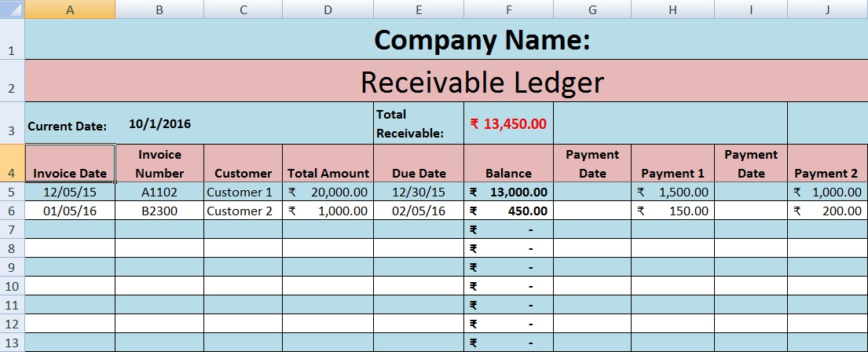Viewport: 868px width, 352px height.
Task: Select Payment 1 value ₹ 1,500.00
Action: click(672, 192)
